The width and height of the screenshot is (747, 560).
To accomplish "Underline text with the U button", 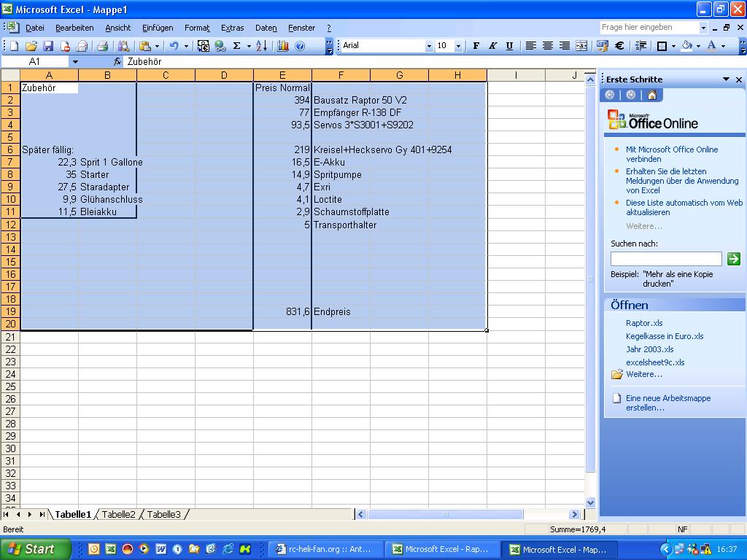I will click(x=509, y=46).
